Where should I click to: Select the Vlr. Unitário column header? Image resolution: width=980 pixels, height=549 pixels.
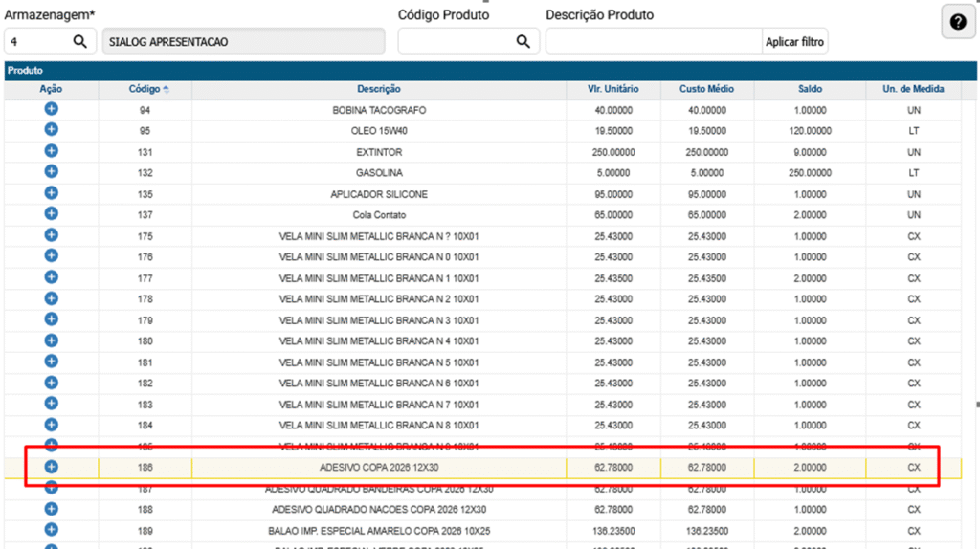coord(612,89)
